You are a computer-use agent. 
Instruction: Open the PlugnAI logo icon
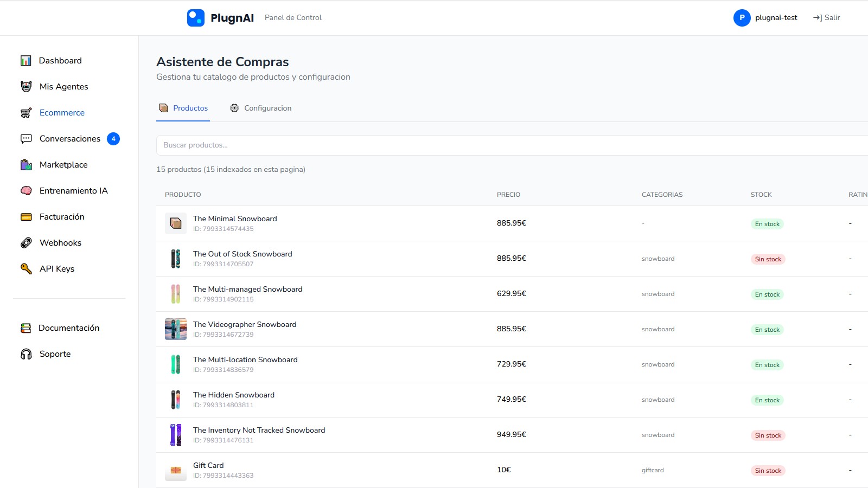(196, 17)
